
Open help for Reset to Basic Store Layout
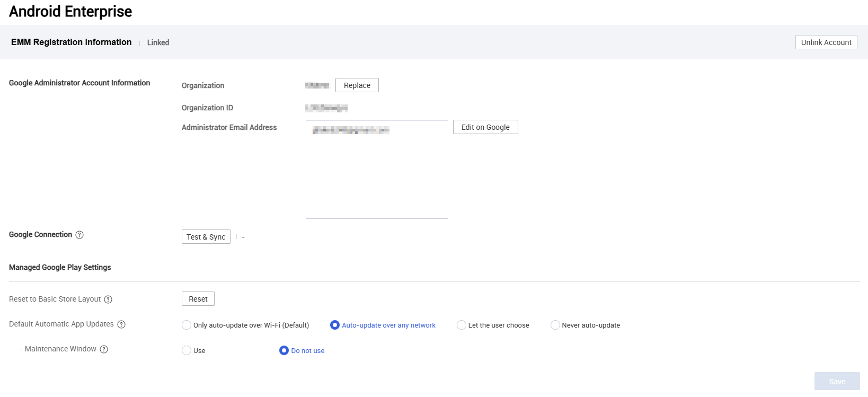[108, 299]
